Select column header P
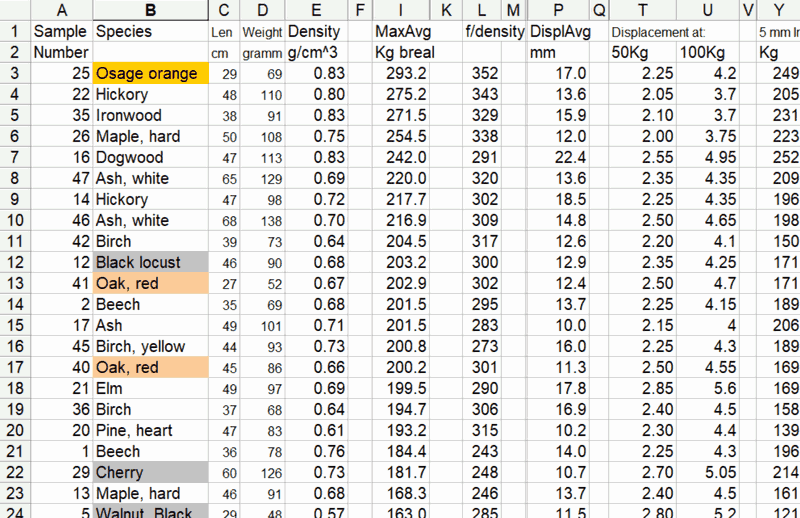The image size is (800, 518). 558,10
